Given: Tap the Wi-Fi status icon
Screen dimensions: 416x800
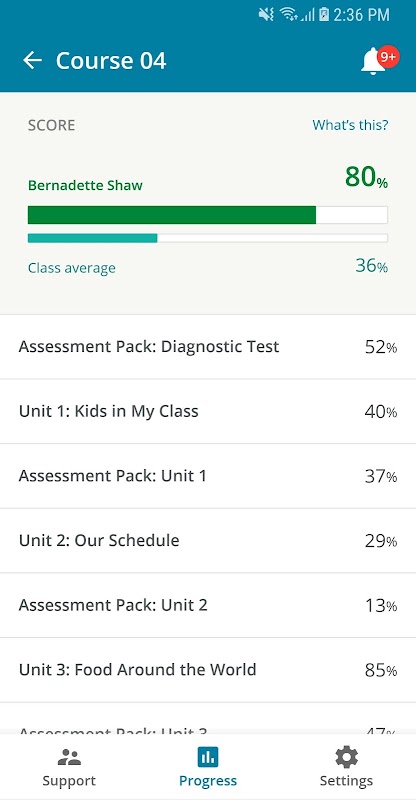Looking at the screenshot, I should click(x=289, y=15).
